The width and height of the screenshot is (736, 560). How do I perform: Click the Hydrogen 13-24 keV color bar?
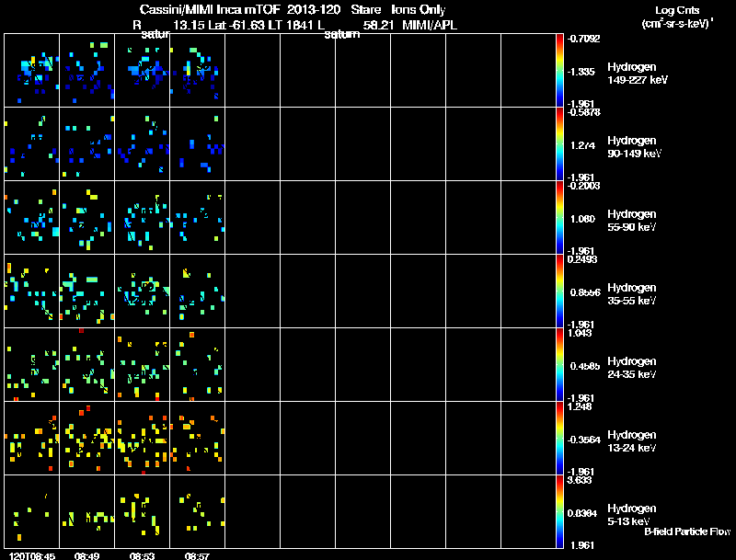point(559,439)
